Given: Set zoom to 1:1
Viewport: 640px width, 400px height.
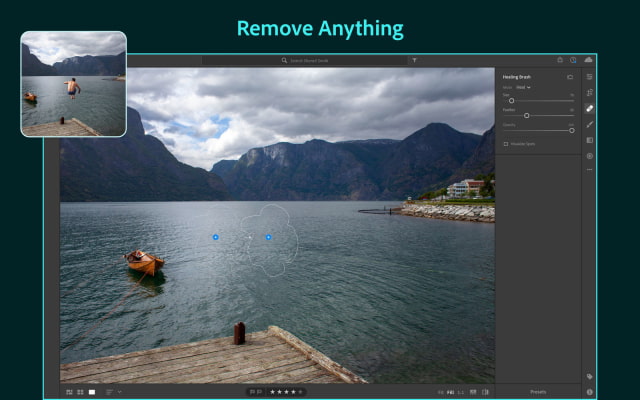Looking at the screenshot, I should coord(461,392).
